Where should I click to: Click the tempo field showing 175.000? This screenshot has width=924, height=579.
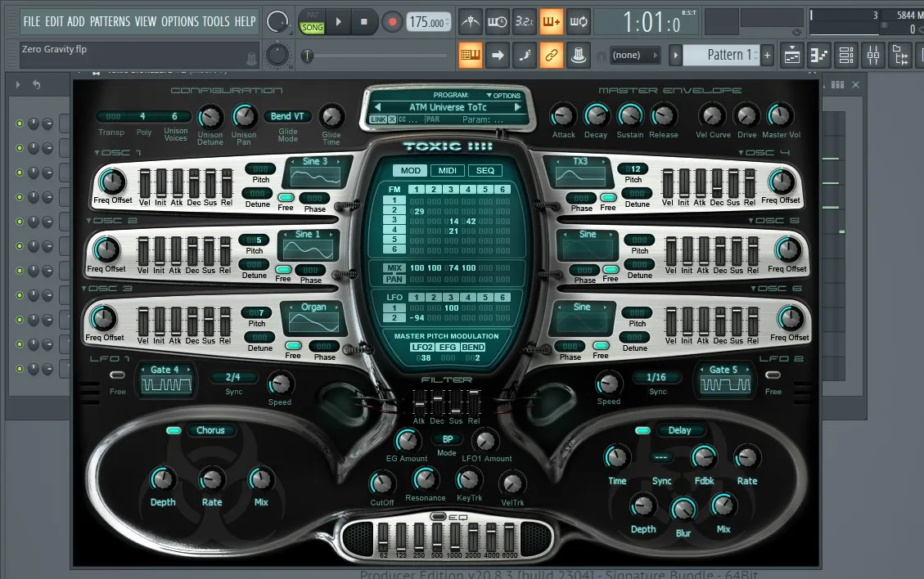click(x=428, y=22)
